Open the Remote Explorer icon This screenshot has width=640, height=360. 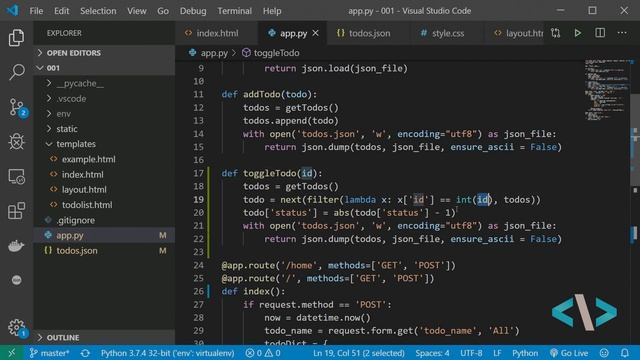pyautogui.click(x=16, y=177)
